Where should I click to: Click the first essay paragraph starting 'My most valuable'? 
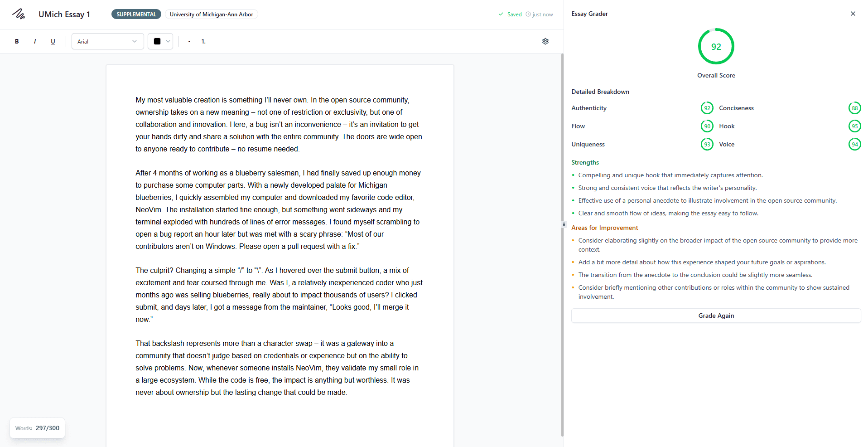click(x=279, y=124)
